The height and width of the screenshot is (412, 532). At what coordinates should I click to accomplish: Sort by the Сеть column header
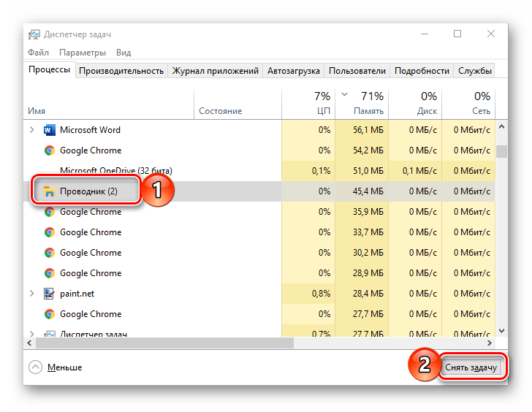pos(468,104)
